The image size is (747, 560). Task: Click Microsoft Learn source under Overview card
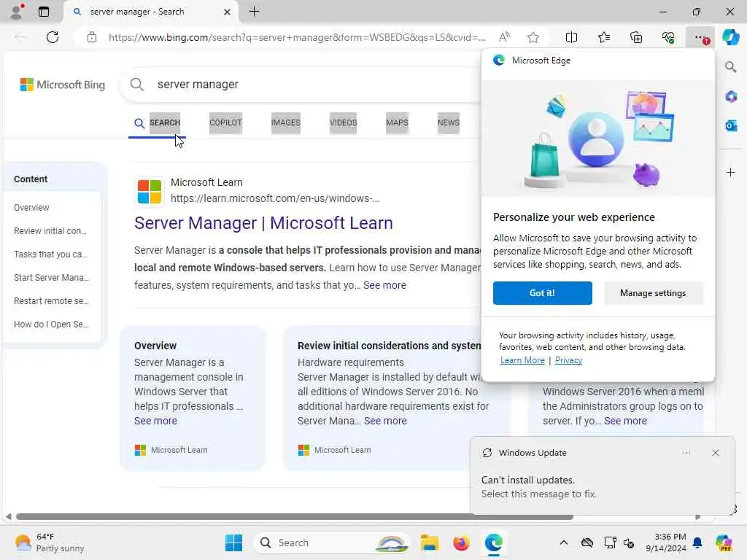[x=171, y=450]
